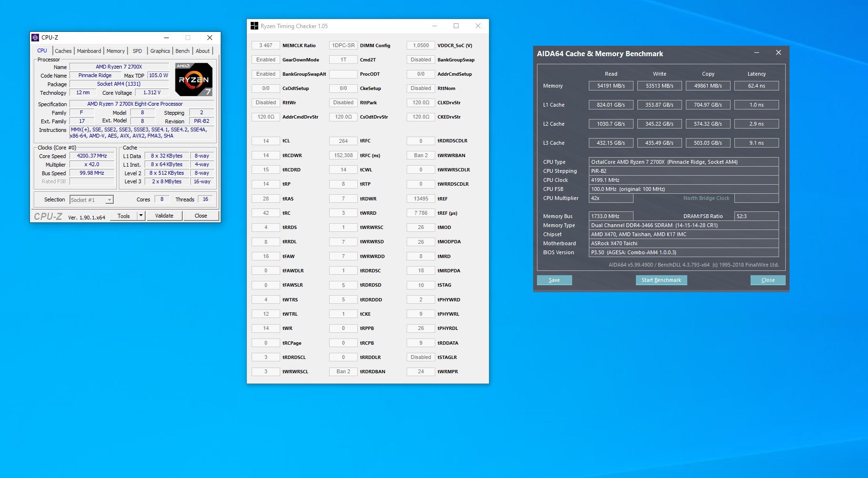Click the tCL value field

(266, 141)
